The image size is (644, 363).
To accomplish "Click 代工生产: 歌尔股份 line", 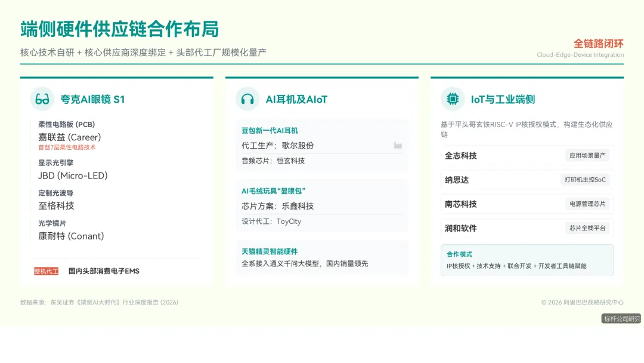I will pyautogui.click(x=278, y=146).
